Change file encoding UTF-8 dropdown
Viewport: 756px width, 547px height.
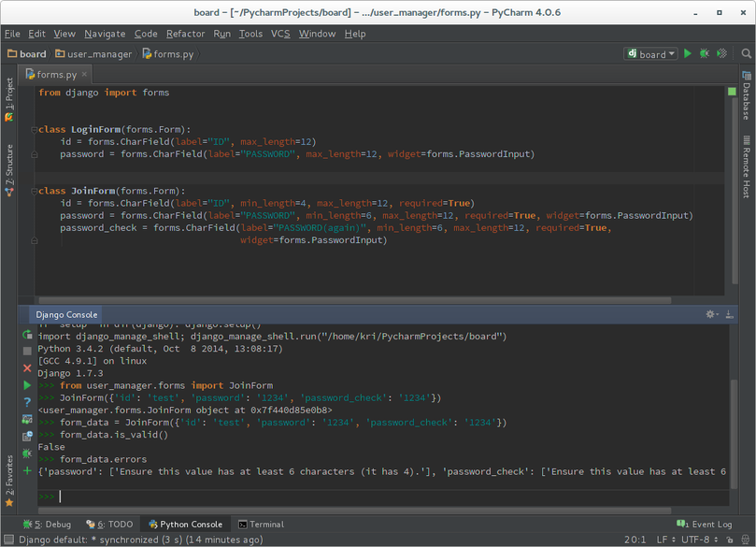(x=699, y=540)
